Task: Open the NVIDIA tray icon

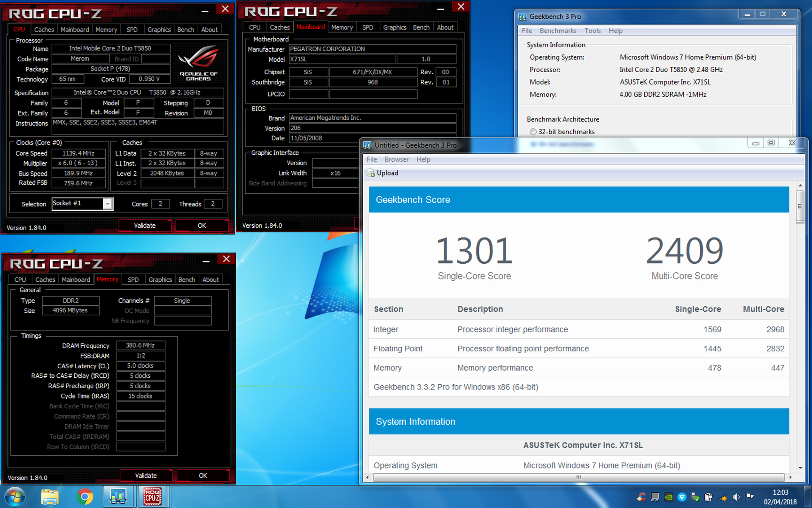Action: [668, 497]
